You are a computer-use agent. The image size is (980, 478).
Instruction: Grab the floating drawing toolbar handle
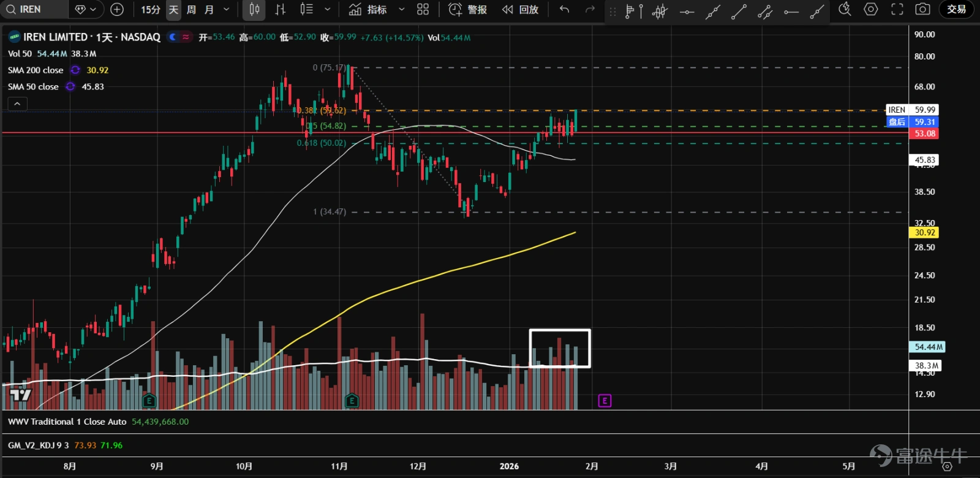612,11
